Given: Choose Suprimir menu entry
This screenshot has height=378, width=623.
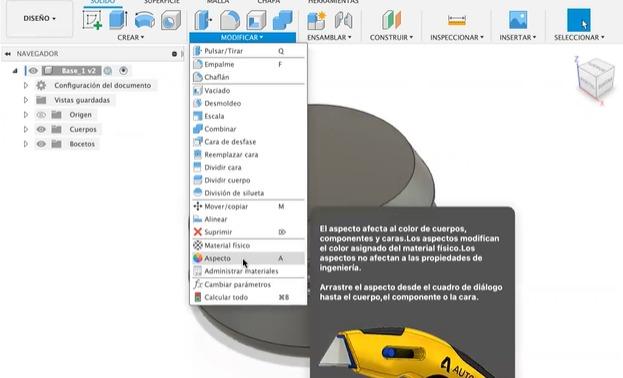Looking at the screenshot, I should (x=248, y=232).
